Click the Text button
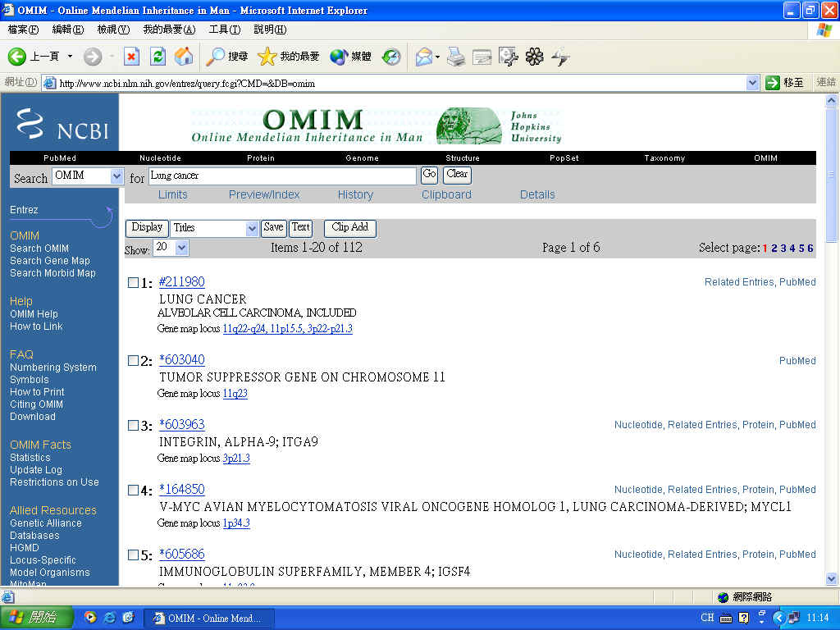The height and width of the screenshot is (630, 840). tap(300, 228)
